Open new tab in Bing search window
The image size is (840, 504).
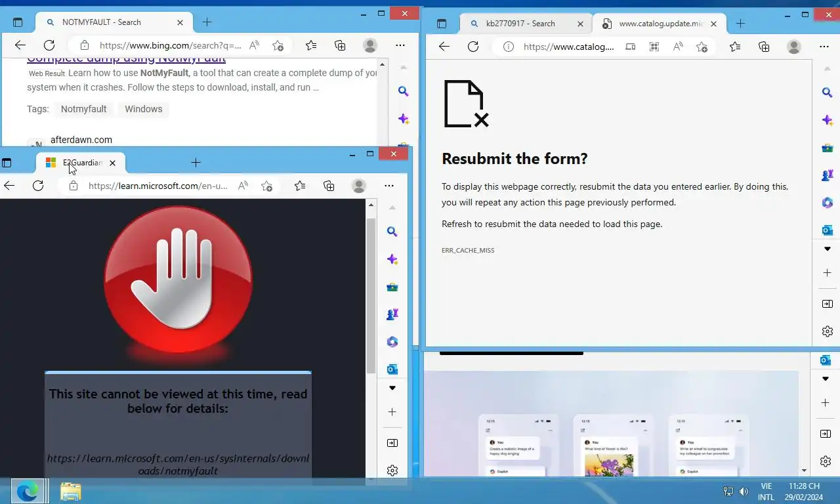pos(207,22)
